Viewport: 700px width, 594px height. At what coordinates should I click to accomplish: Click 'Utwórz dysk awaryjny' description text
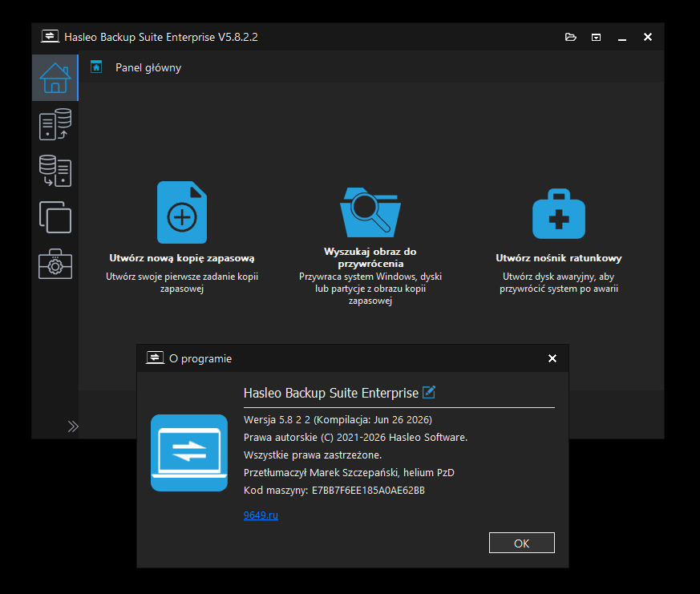[559, 282]
